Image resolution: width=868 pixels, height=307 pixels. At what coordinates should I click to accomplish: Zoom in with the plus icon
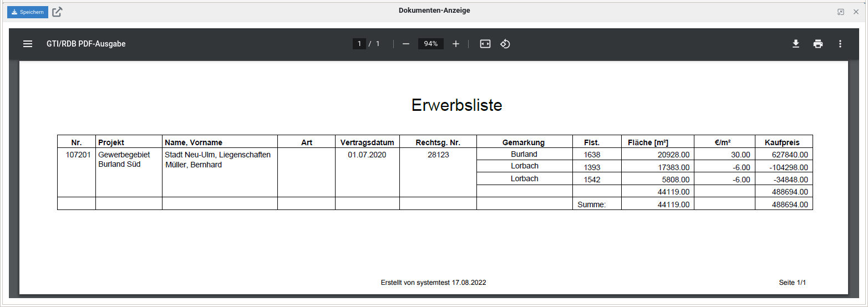coord(456,44)
